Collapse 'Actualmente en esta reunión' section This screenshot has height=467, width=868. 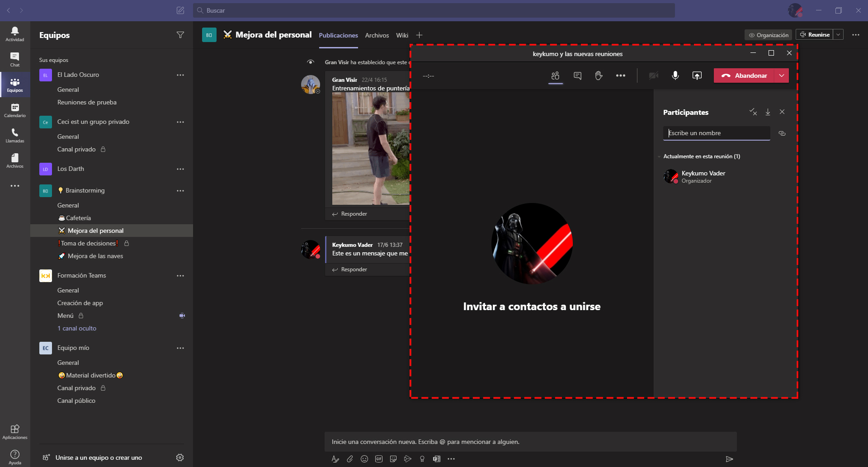tap(659, 156)
